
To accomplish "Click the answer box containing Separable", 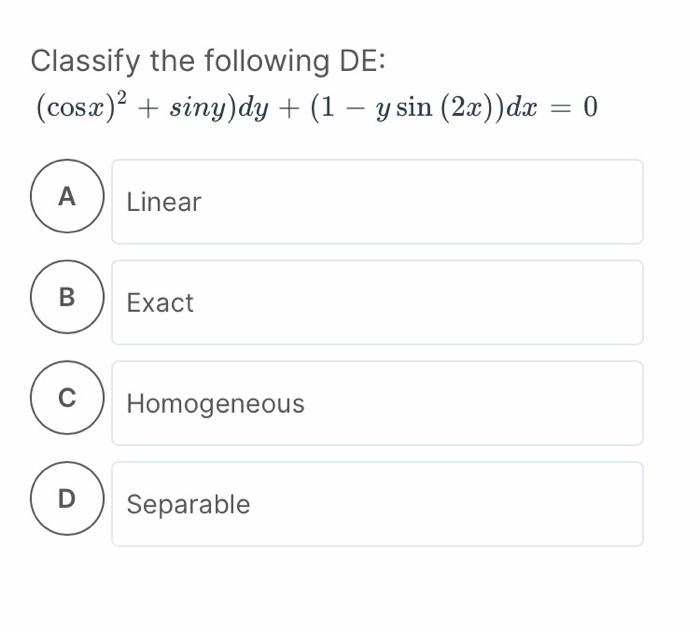I will point(377,504).
